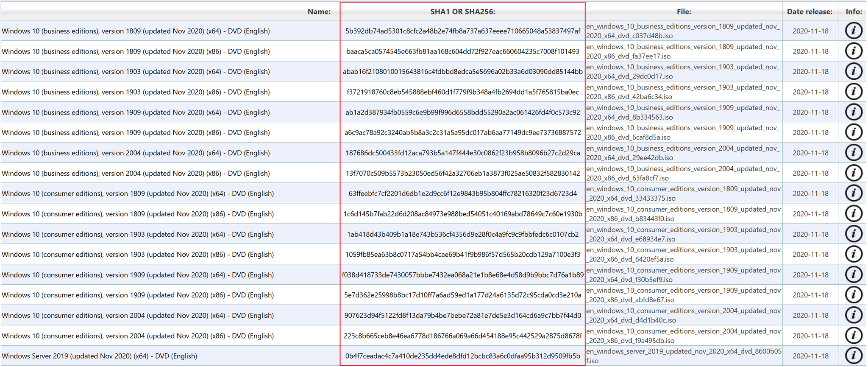Select file name ending x64_dvd_33433375.iso
Screen dimensions: 868x367
[x=684, y=193]
